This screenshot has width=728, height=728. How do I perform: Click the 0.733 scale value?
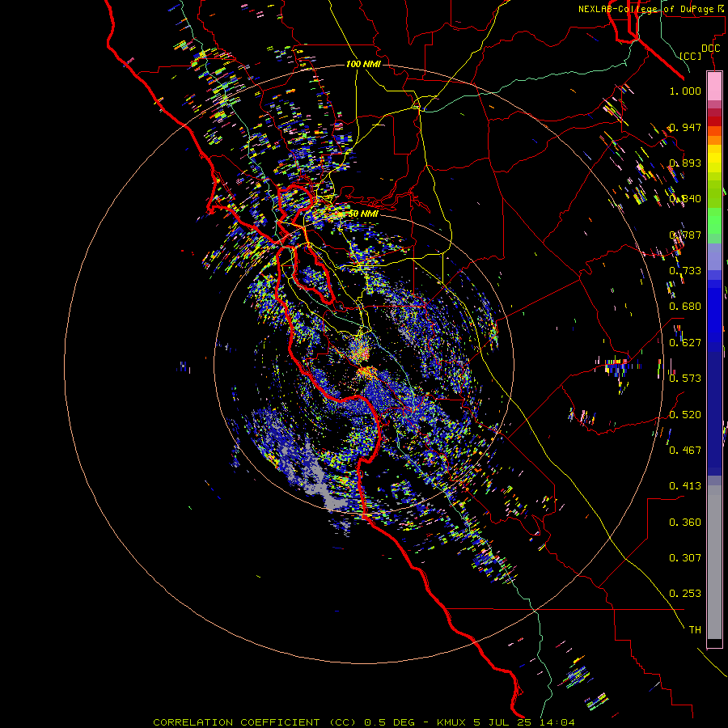tap(685, 271)
